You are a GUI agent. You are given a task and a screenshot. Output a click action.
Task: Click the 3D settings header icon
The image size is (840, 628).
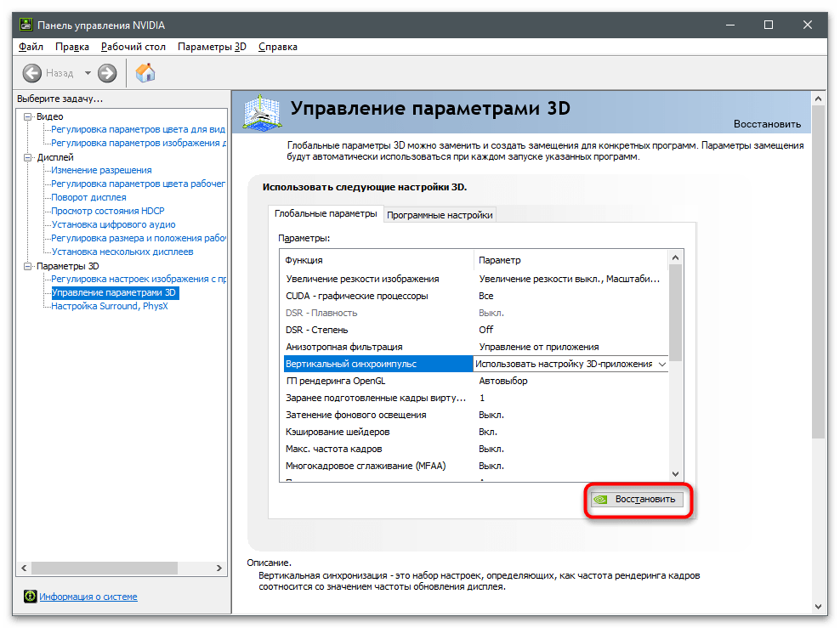[x=262, y=112]
